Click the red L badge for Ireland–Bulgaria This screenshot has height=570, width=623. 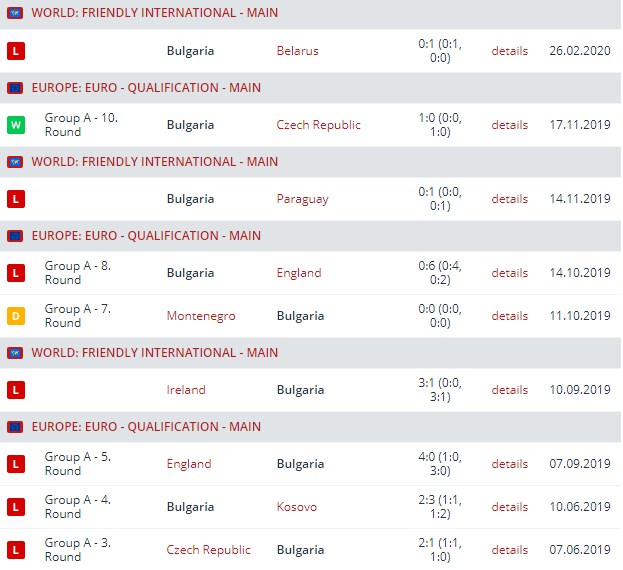(15, 390)
